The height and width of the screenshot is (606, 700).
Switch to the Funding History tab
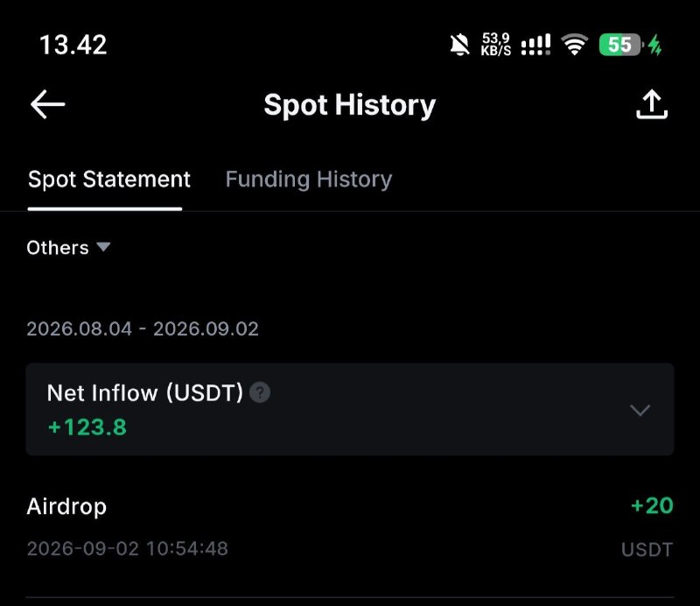tap(309, 180)
